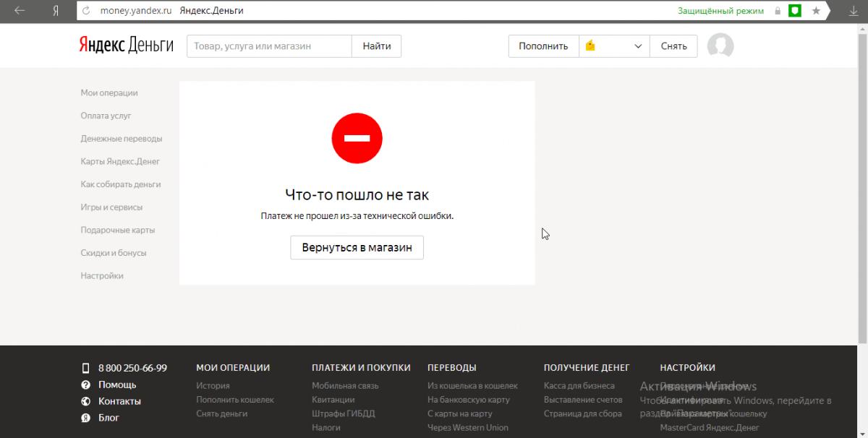The width and height of the screenshot is (868, 438).
Task: Click ПЕРЕВОДЫ footer heading
Action: [452, 368]
